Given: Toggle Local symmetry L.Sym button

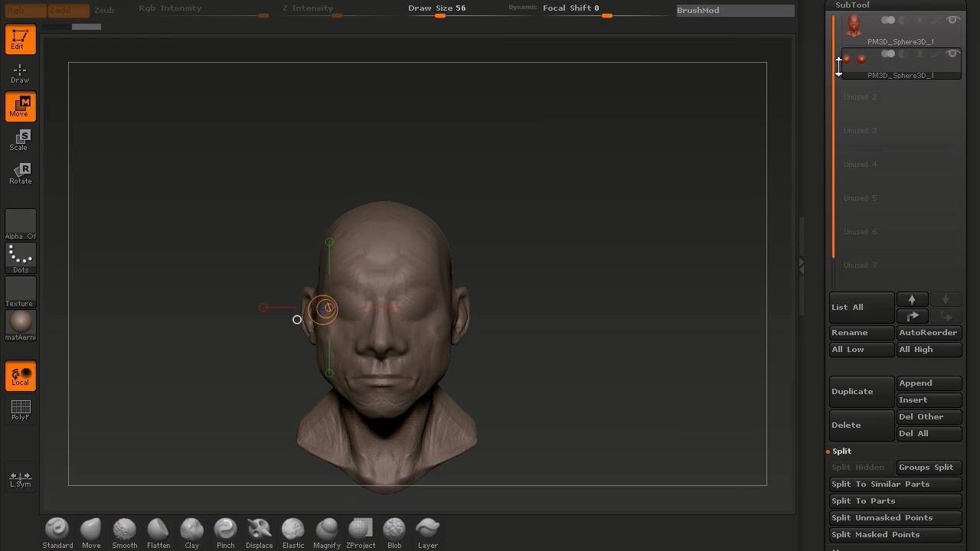Looking at the screenshot, I should 20,478.
